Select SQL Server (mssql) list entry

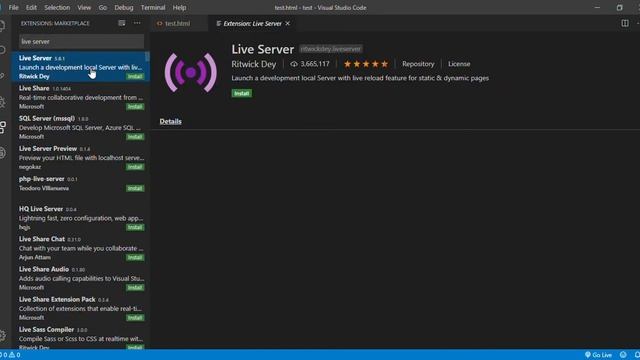[x=80, y=127]
